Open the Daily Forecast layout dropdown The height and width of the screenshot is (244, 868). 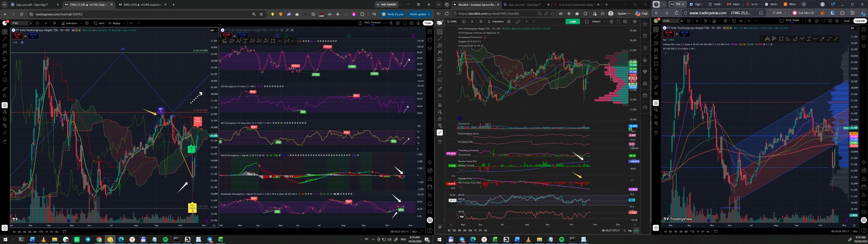point(383,23)
